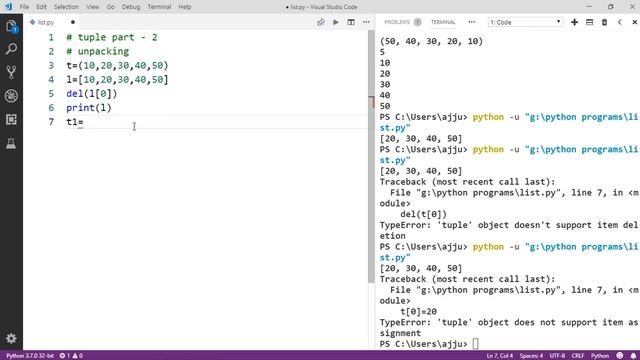The height and width of the screenshot is (360, 640).
Task: Select Python 3.7.0 32-bit interpreter
Action: tap(30, 356)
